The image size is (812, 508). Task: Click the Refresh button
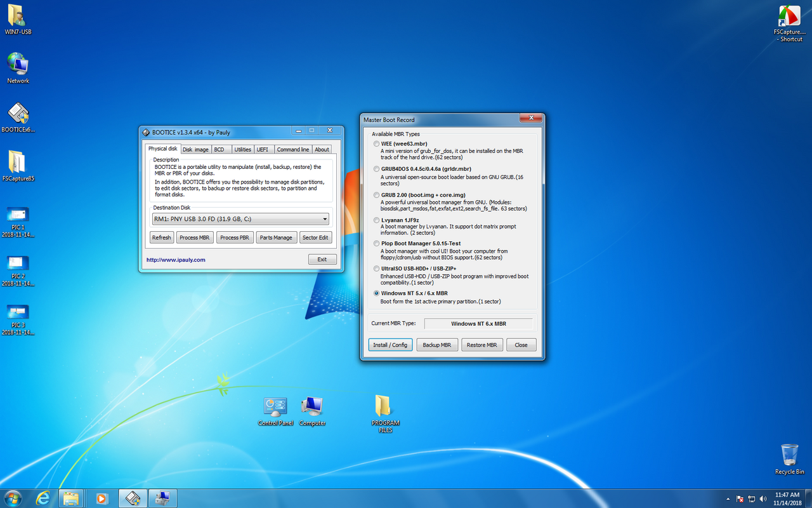click(x=161, y=237)
